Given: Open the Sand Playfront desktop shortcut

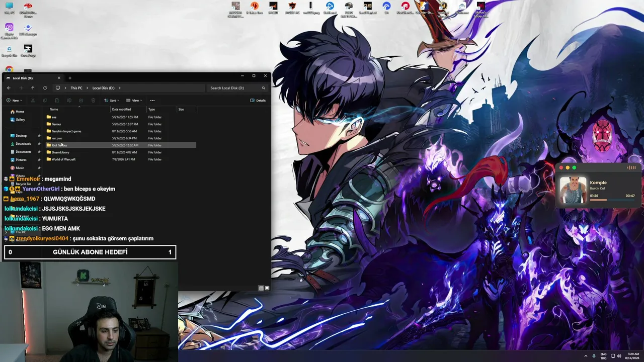Looking at the screenshot, I should (x=368, y=8).
